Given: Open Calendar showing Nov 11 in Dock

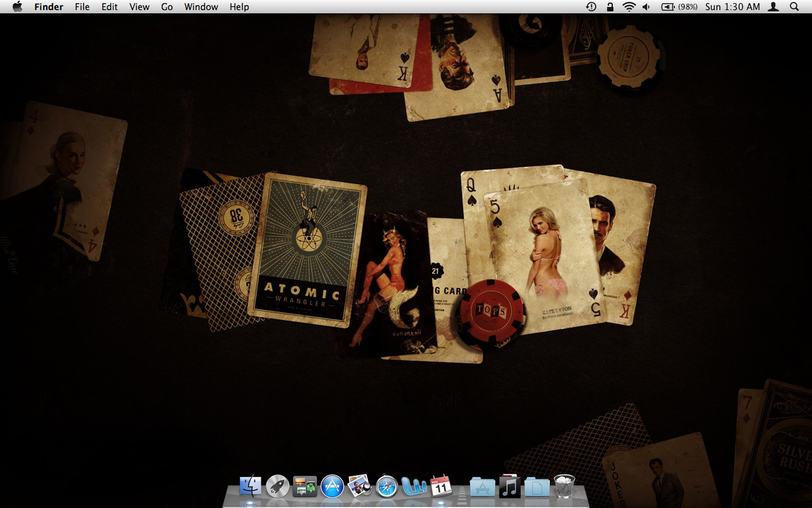Looking at the screenshot, I should (441, 486).
